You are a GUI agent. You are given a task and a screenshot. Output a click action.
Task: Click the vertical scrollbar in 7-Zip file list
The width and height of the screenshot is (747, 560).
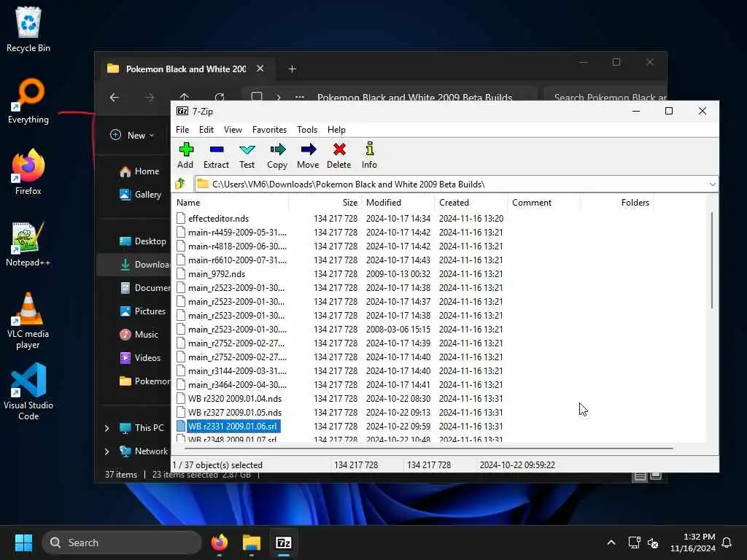point(712,260)
